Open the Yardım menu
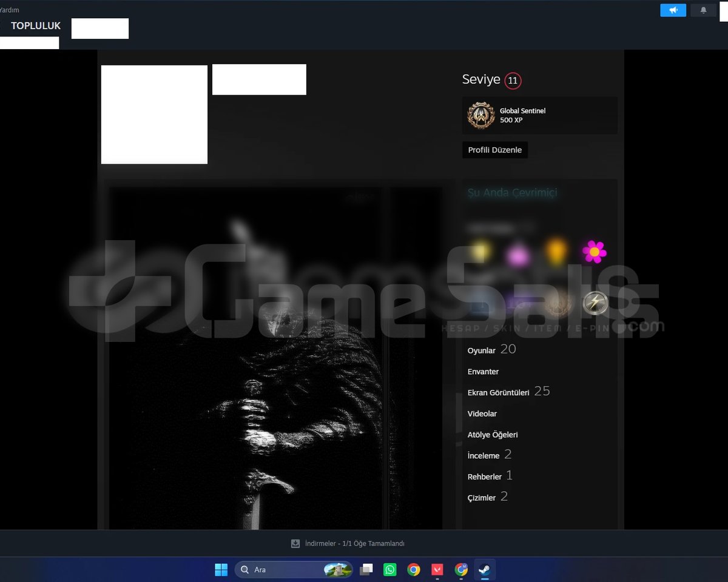Image resolution: width=728 pixels, height=582 pixels. tap(9, 10)
